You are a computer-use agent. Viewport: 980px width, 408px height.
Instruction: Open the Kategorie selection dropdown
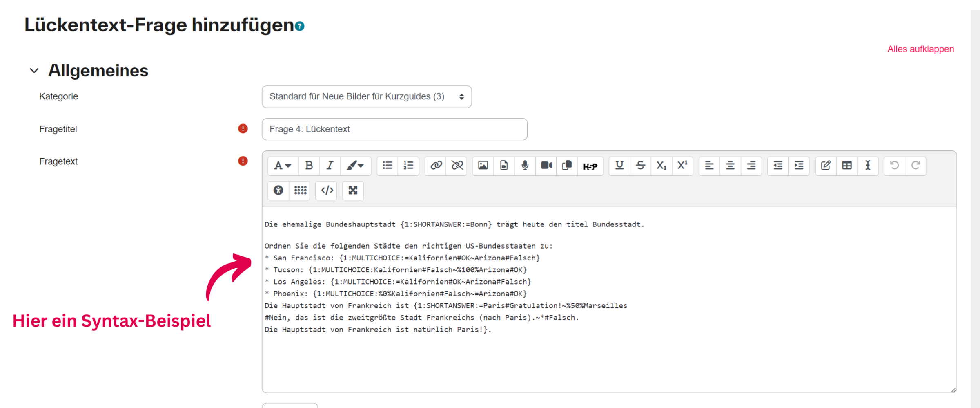(366, 96)
